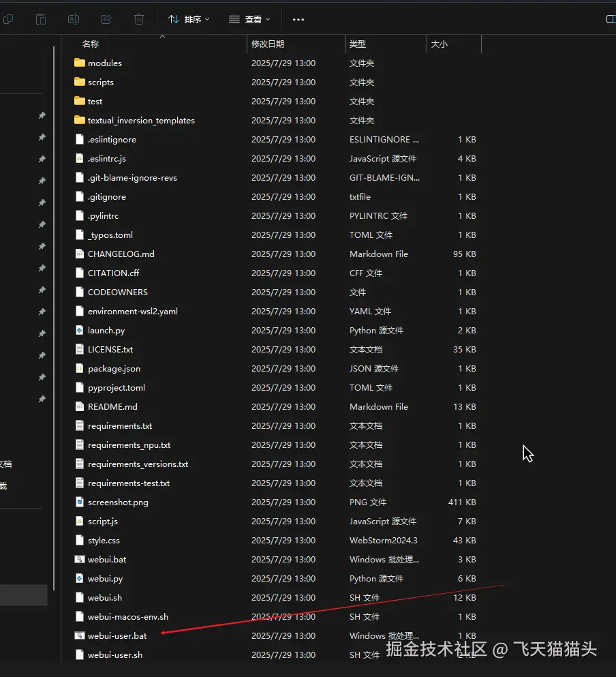616x677 pixels.
Task: Click the txtfile type of .gitignore
Action: pyautogui.click(x=360, y=197)
